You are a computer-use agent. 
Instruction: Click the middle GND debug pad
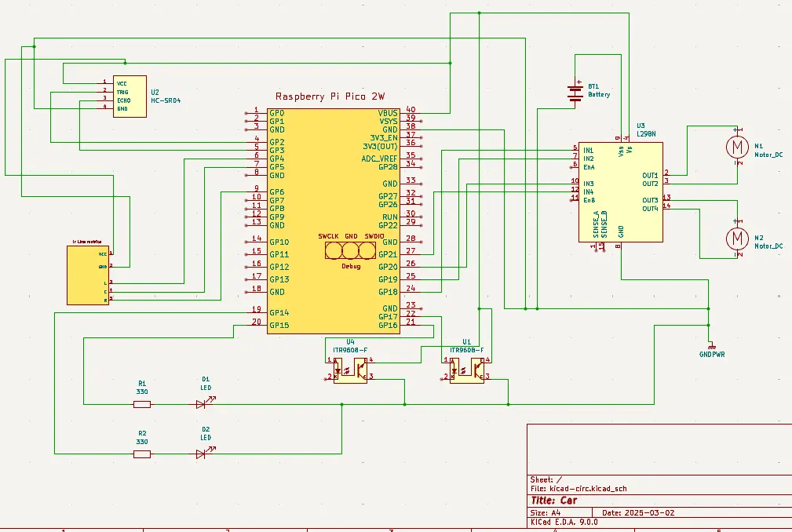pyautogui.click(x=351, y=250)
